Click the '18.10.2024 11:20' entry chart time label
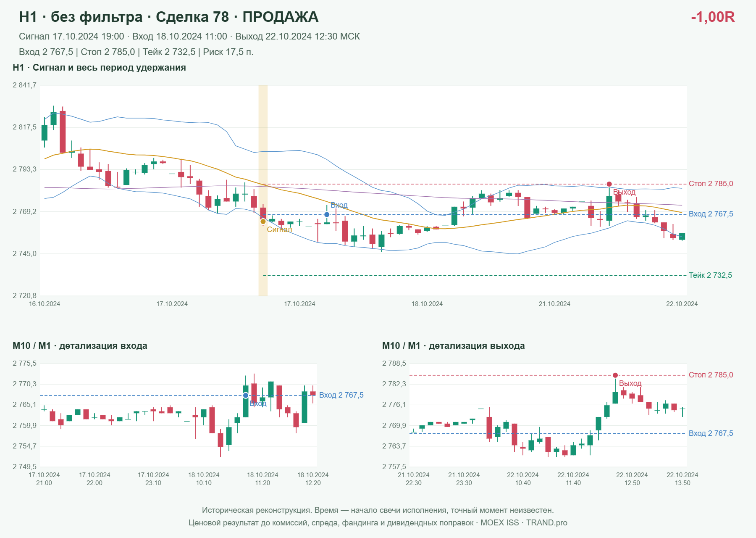Screen dimensions: 756x538 click(x=262, y=479)
